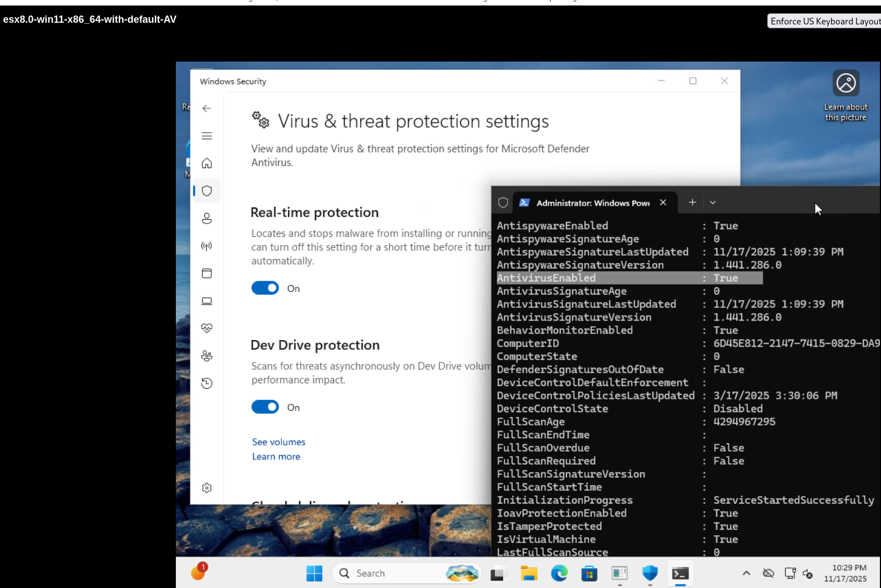Click the Dev Drive protection heading
The image size is (881, 588).
tap(315, 345)
